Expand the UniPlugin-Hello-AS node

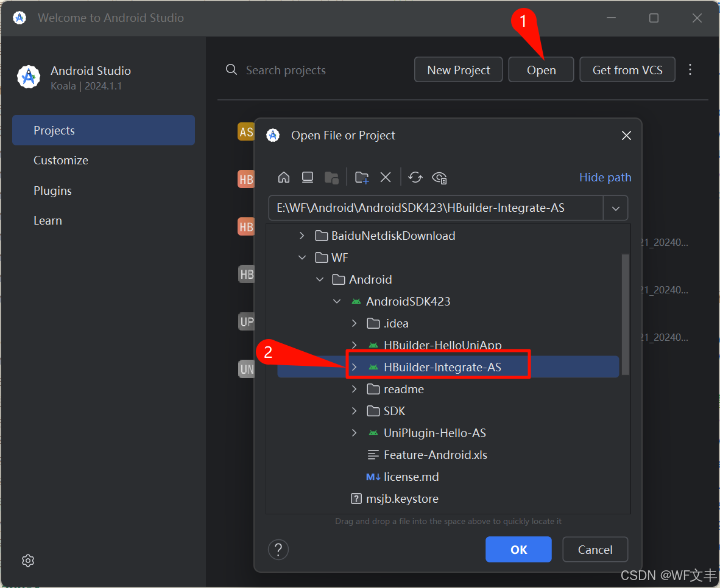(354, 433)
